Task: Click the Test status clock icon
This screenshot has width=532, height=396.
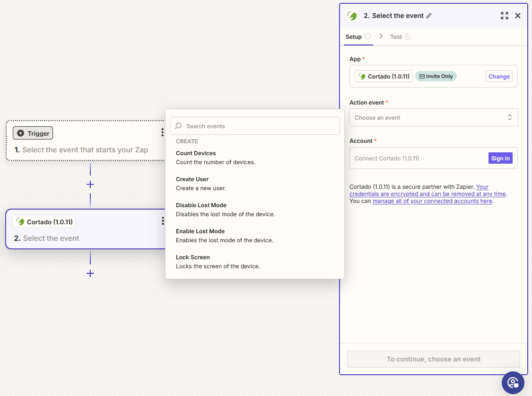Action: [408, 36]
